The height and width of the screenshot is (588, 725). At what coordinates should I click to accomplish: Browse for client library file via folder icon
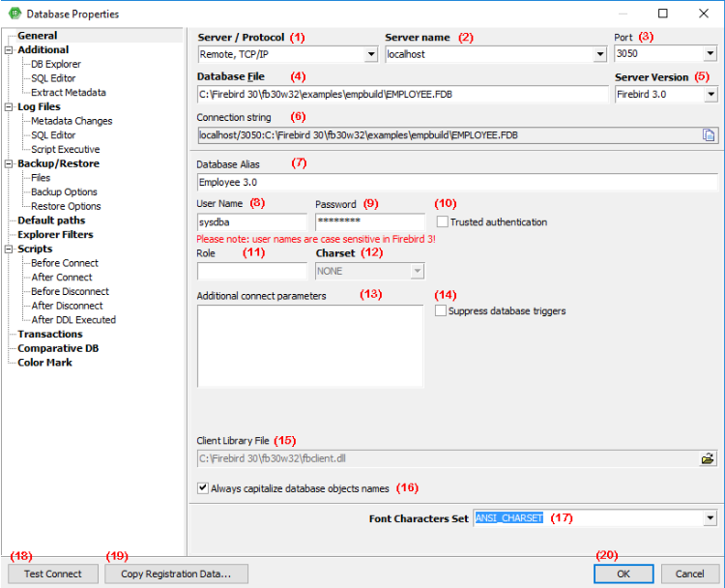(708, 459)
